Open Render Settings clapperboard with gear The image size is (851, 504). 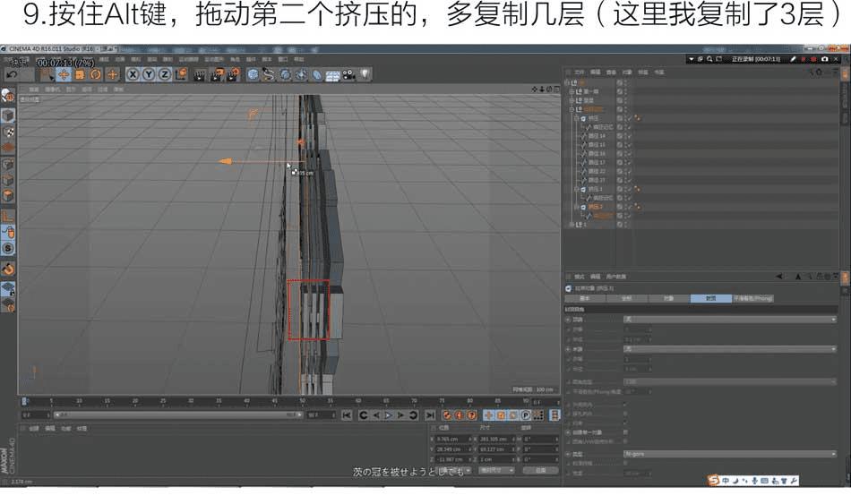tap(234, 74)
